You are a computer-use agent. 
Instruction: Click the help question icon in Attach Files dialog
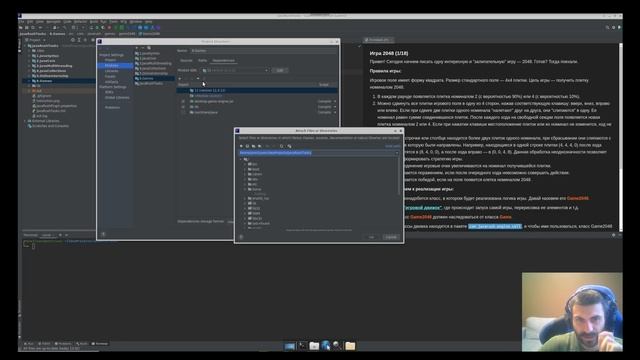(241, 237)
